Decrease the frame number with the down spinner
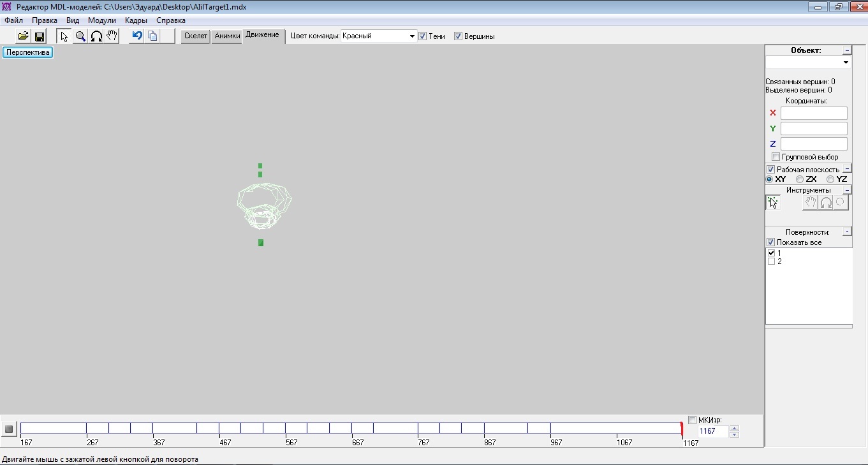 pos(734,434)
